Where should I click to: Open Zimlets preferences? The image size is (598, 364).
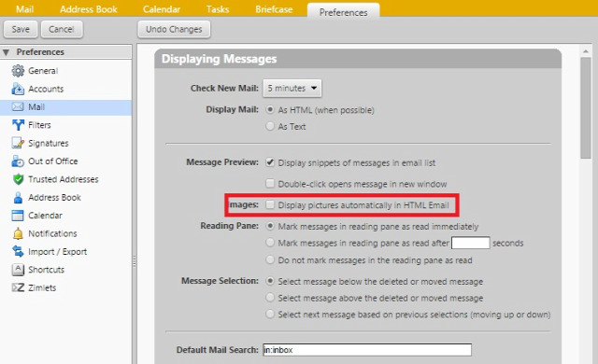[x=42, y=287]
